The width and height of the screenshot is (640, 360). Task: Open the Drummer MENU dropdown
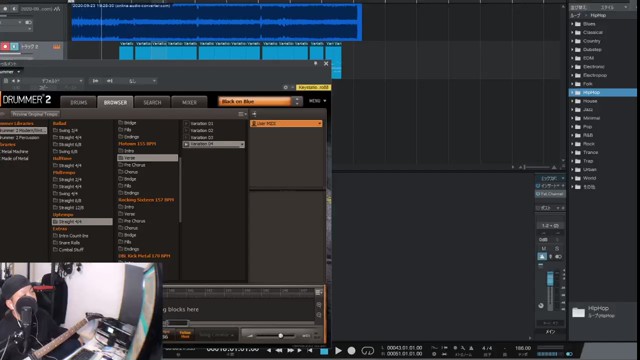(318, 101)
